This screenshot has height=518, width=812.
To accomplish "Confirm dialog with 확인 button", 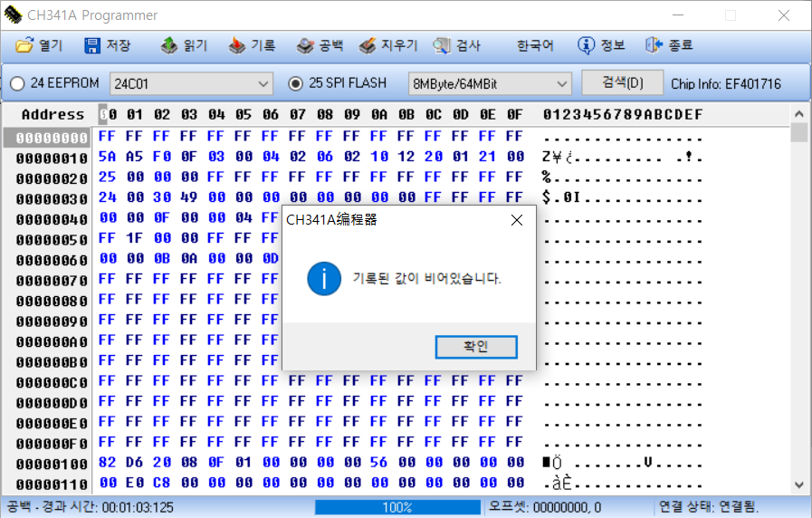I will pyautogui.click(x=476, y=347).
